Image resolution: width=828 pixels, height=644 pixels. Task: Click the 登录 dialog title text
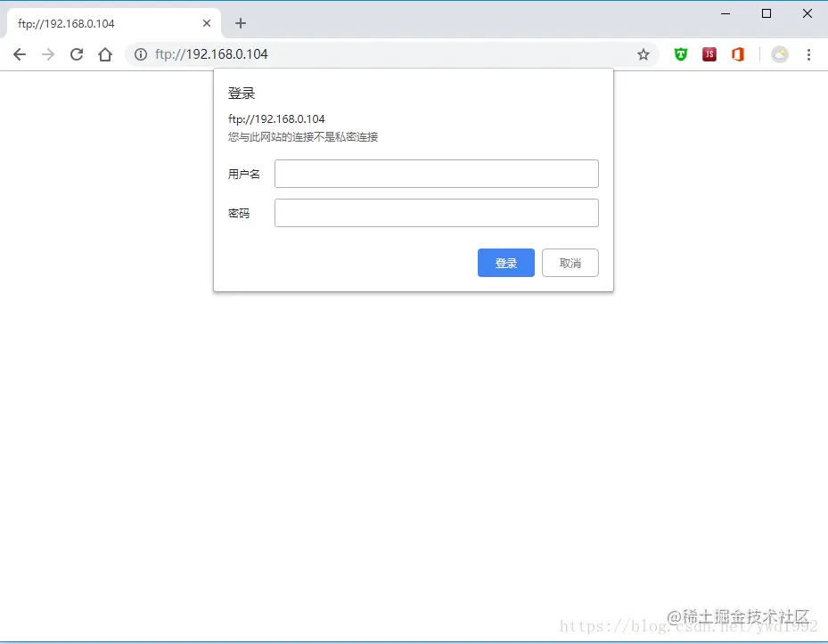pyautogui.click(x=242, y=92)
